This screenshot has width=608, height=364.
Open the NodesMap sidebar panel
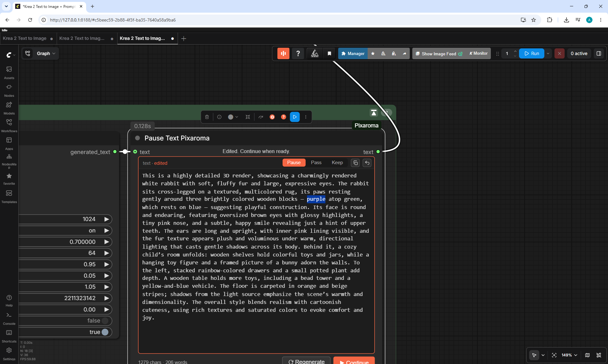click(x=9, y=161)
